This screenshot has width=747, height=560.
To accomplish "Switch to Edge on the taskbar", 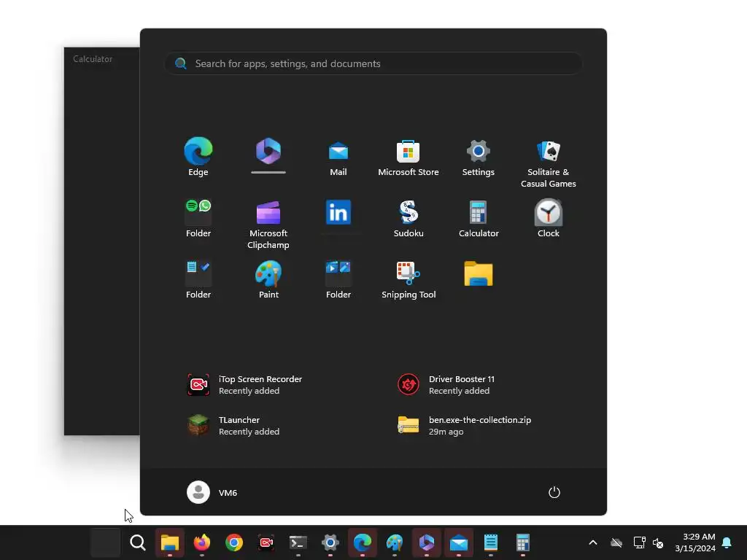I will point(362,542).
